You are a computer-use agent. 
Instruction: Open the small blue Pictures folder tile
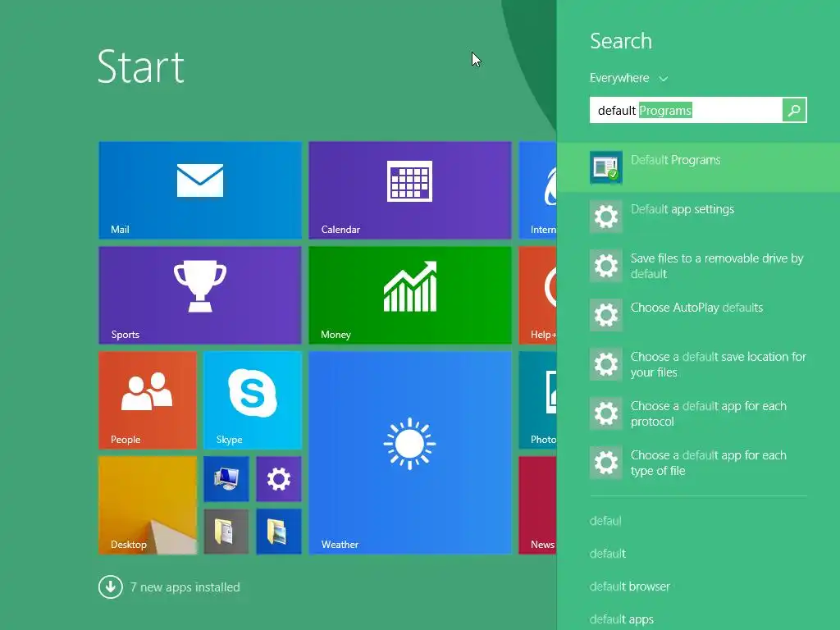coord(279,531)
